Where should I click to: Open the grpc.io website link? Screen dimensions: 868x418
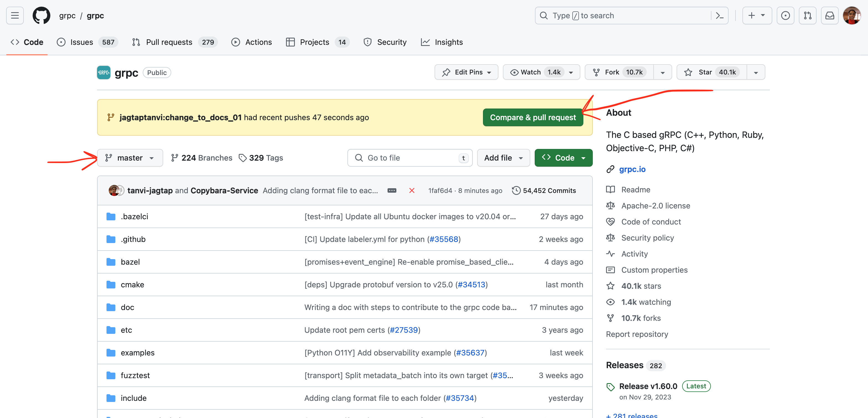click(632, 169)
